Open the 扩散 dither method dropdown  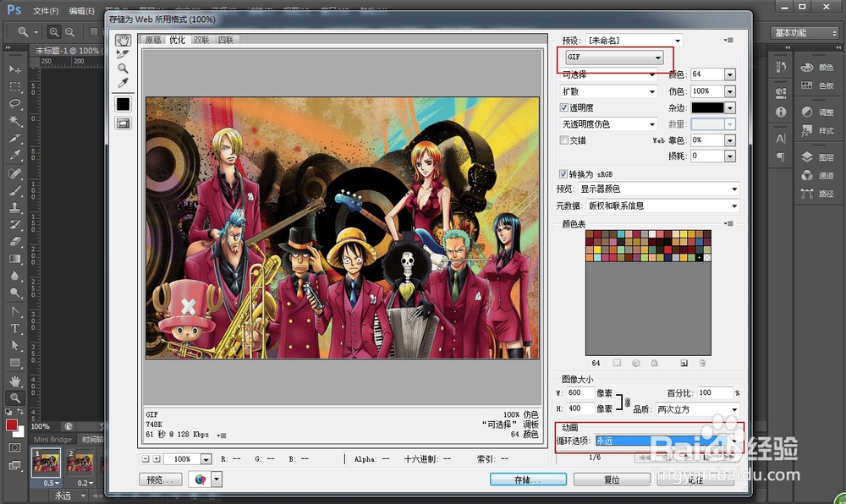pos(608,91)
